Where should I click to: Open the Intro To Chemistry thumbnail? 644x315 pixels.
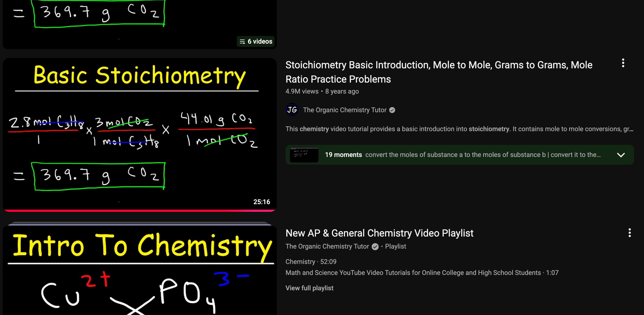pos(140,272)
